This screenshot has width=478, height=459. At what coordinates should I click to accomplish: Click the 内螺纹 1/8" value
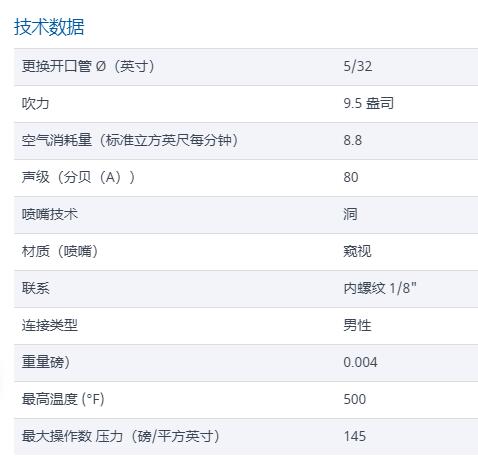click(380, 288)
